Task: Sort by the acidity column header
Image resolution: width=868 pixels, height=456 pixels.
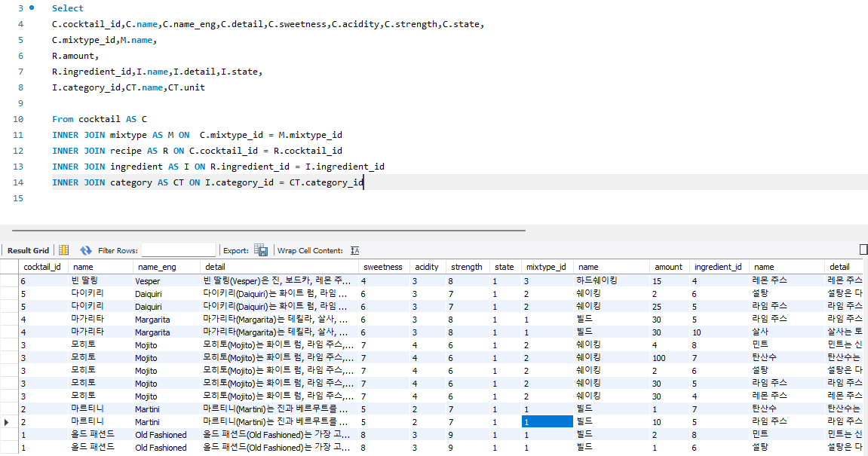Action: 427,267
